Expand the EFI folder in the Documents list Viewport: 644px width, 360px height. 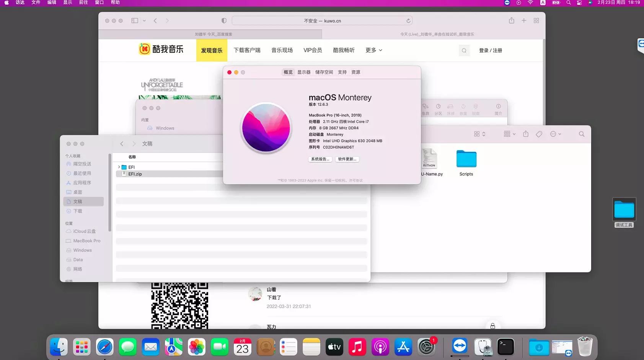pos(119,167)
